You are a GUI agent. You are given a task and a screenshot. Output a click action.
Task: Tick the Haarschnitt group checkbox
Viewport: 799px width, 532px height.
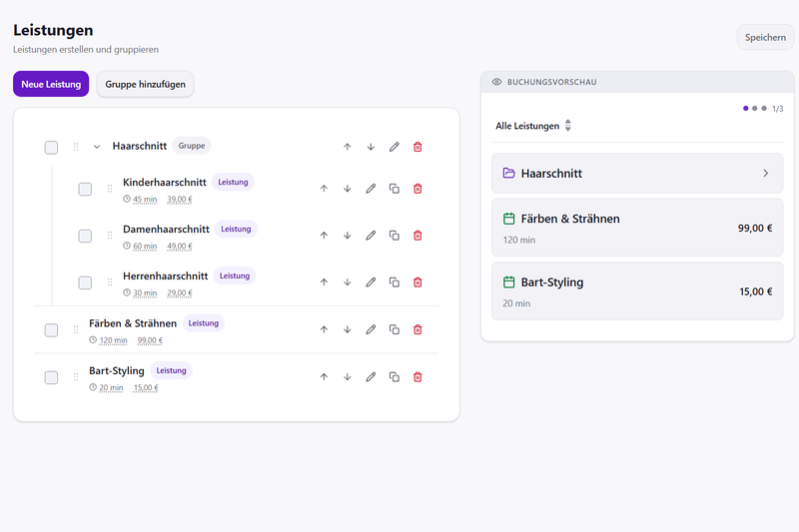pyautogui.click(x=51, y=148)
